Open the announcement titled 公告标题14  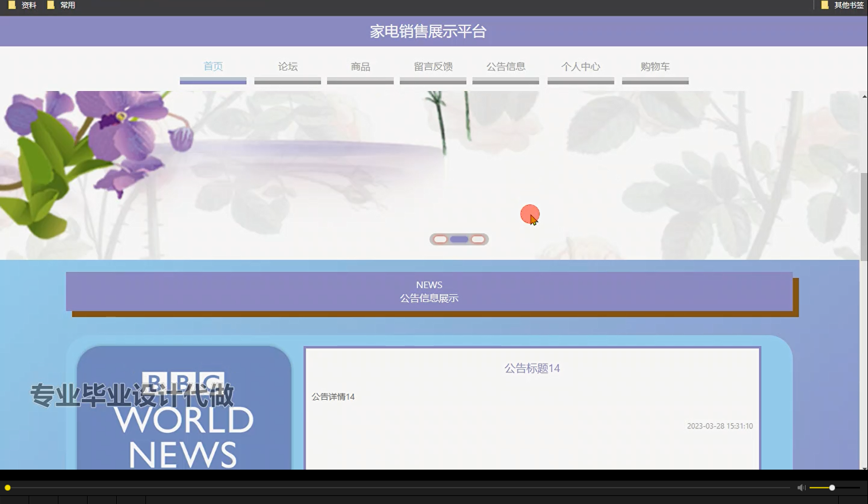pos(531,368)
